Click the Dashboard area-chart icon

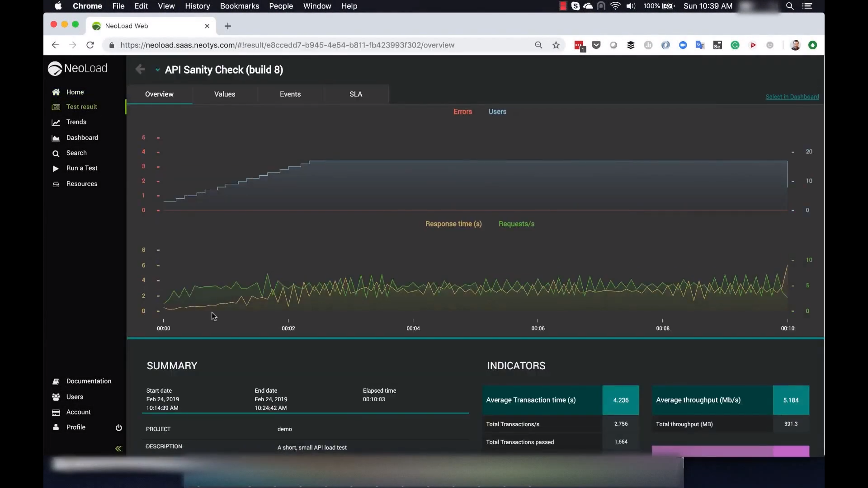(56, 138)
